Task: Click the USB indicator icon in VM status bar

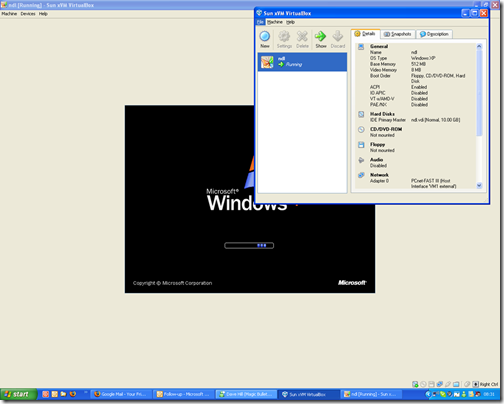Action: tap(448, 384)
